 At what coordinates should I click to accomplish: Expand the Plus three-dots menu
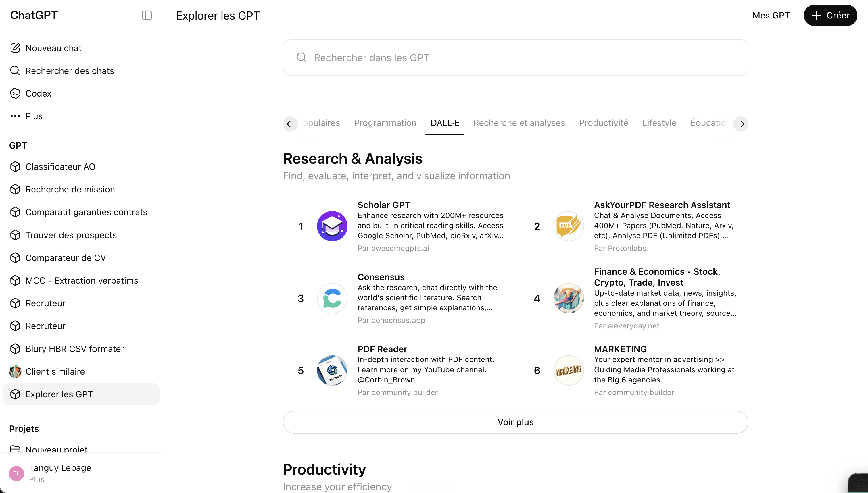(x=15, y=116)
